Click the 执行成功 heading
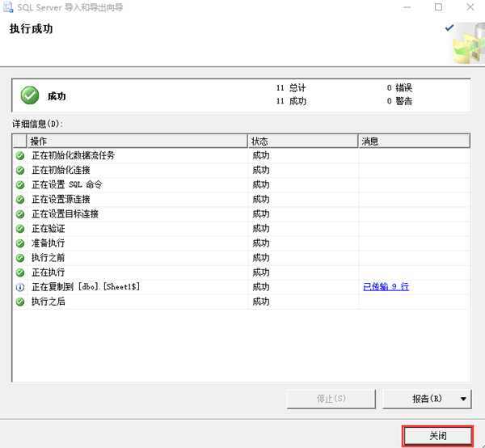This screenshot has height=448, width=485. point(31,29)
